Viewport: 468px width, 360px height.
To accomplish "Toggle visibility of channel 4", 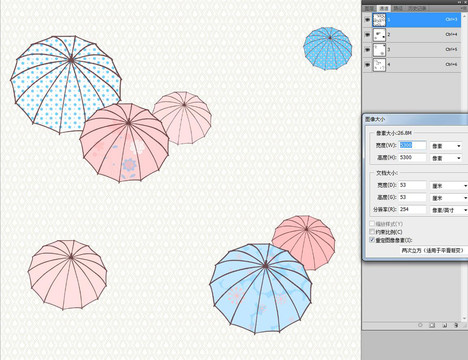I will pyautogui.click(x=367, y=65).
